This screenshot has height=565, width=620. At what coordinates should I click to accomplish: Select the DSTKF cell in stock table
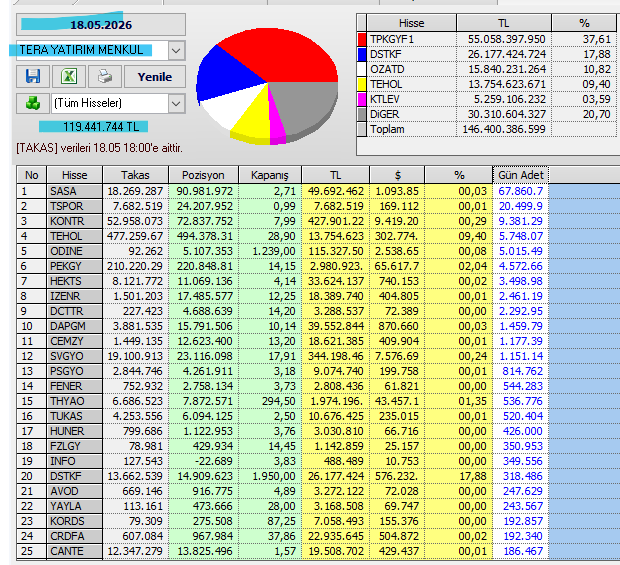(x=74, y=477)
